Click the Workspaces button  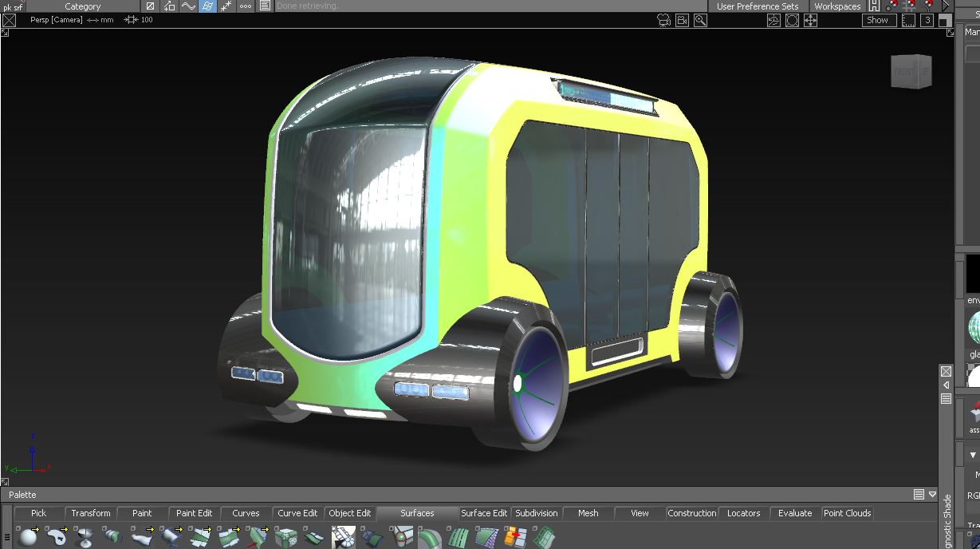(836, 6)
